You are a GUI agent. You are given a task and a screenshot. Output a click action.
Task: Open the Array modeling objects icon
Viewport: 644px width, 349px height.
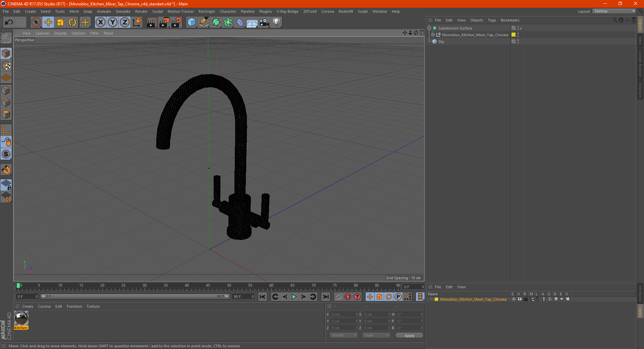point(228,22)
